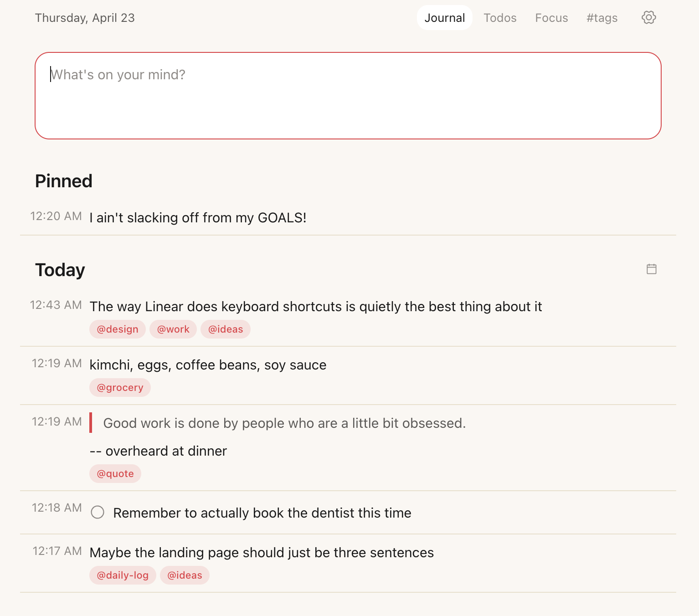699x616 pixels.
Task: Select the kimchi grocery list entry
Action: pyautogui.click(x=208, y=365)
